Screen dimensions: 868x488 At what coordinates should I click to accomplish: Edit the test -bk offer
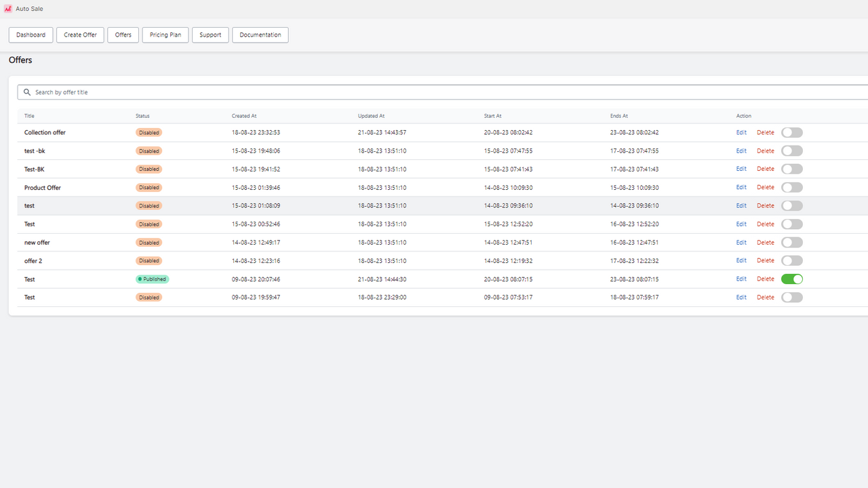coord(741,151)
